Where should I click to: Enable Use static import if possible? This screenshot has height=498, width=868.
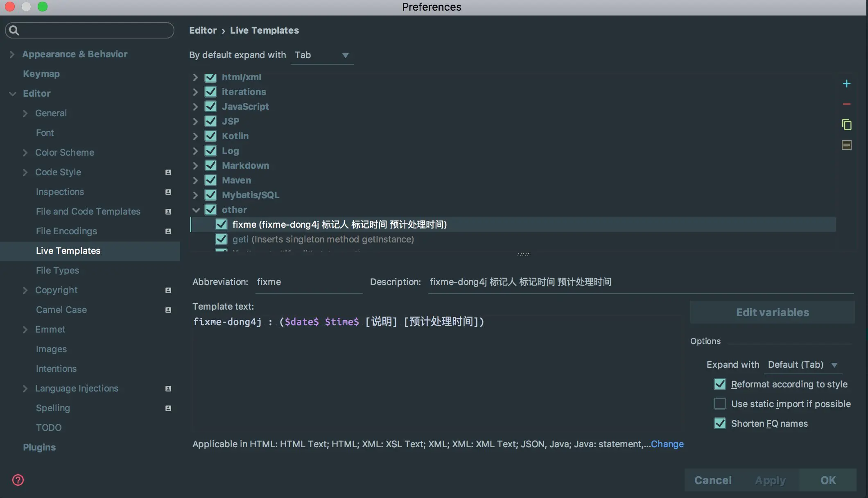coord(720,403)
